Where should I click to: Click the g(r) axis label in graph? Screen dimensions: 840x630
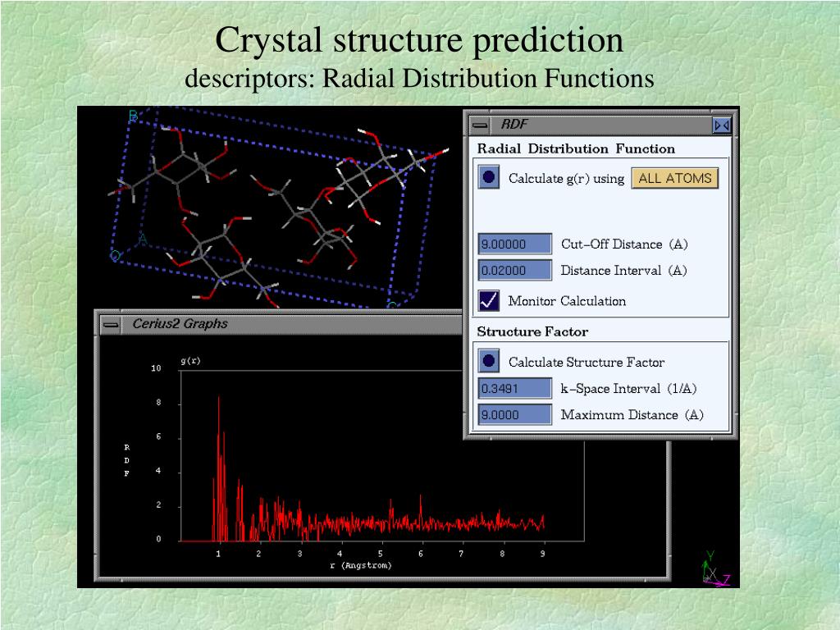(x=190, y=361)
